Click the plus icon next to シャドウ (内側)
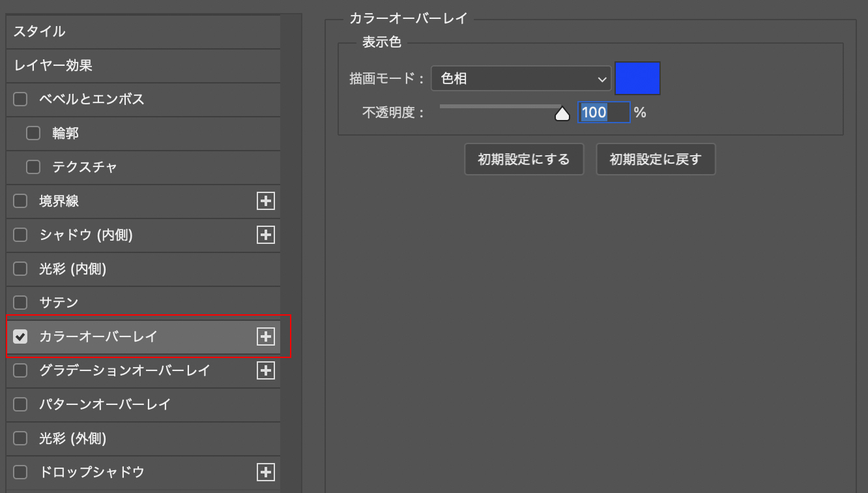This screenshot has height=493, width=868. point(265,235)
